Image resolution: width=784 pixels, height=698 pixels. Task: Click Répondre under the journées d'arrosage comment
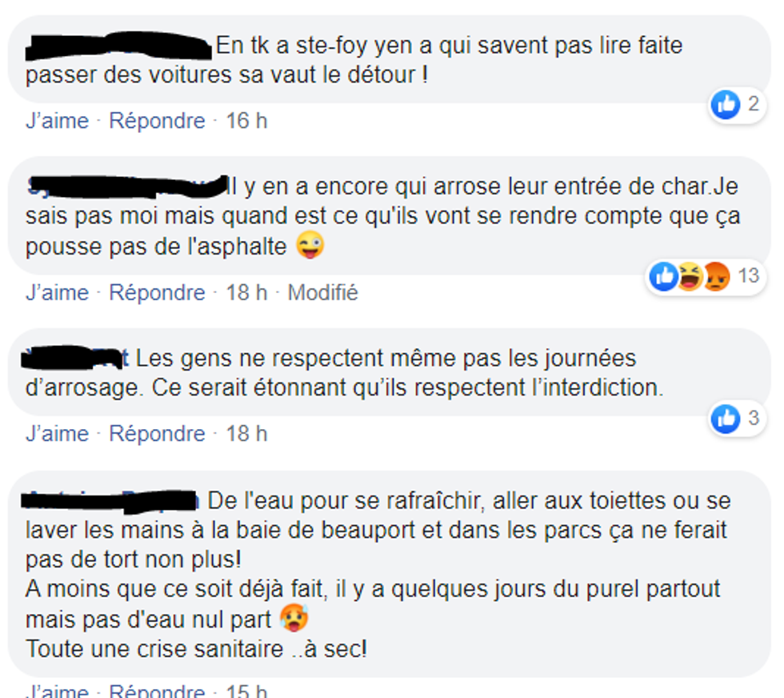[x=157, y=434]
